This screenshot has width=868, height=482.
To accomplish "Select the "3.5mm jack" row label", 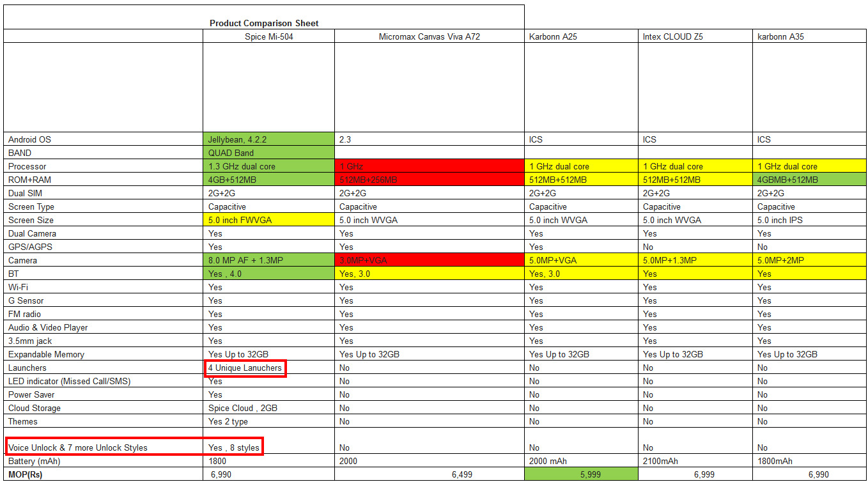I will pyautogui.click(x=30, y=341).
